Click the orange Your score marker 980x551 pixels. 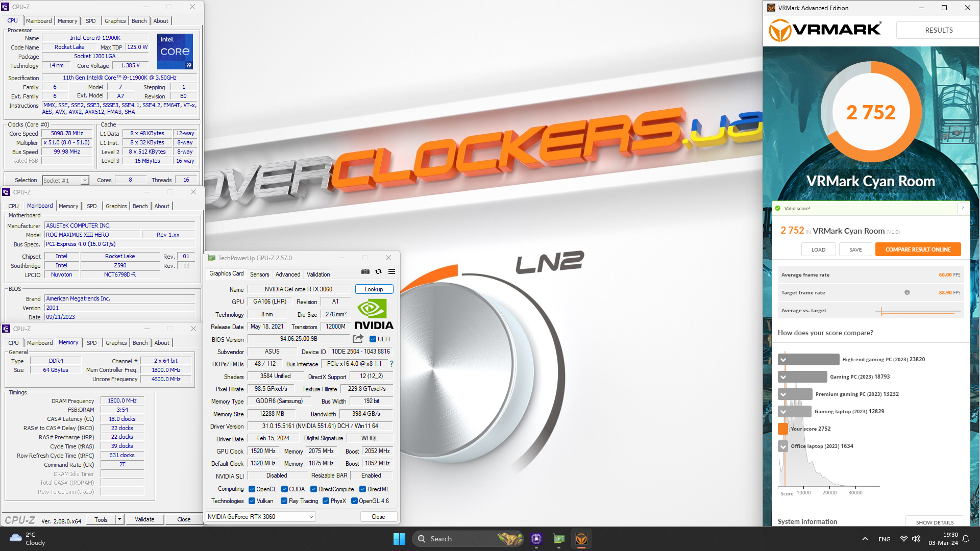point(783,429)
